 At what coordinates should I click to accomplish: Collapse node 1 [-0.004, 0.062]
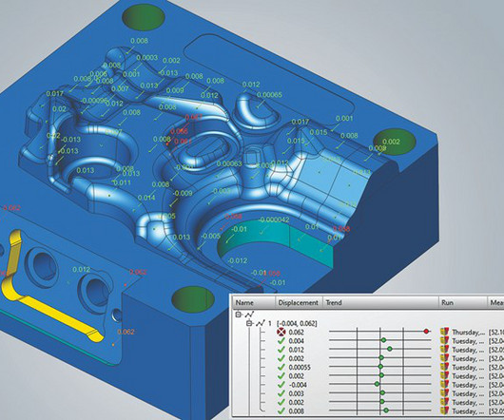pos(249,323)
